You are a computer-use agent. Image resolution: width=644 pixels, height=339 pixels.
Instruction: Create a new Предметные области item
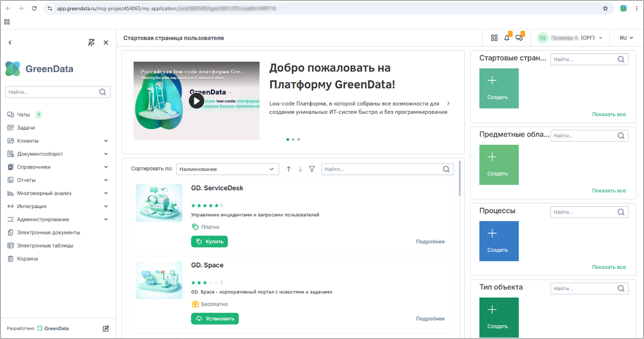[x=499, y=165]
